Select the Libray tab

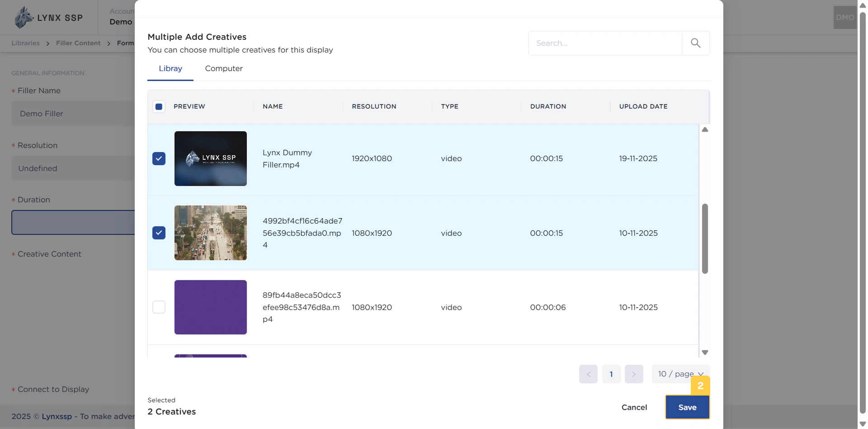170,69
